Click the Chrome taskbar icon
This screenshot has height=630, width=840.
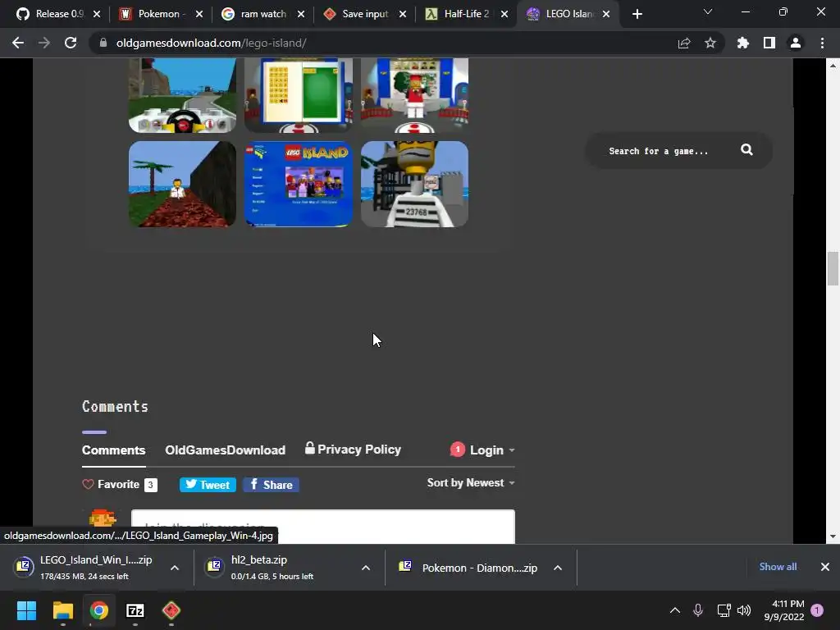click(x=98, y=610)
